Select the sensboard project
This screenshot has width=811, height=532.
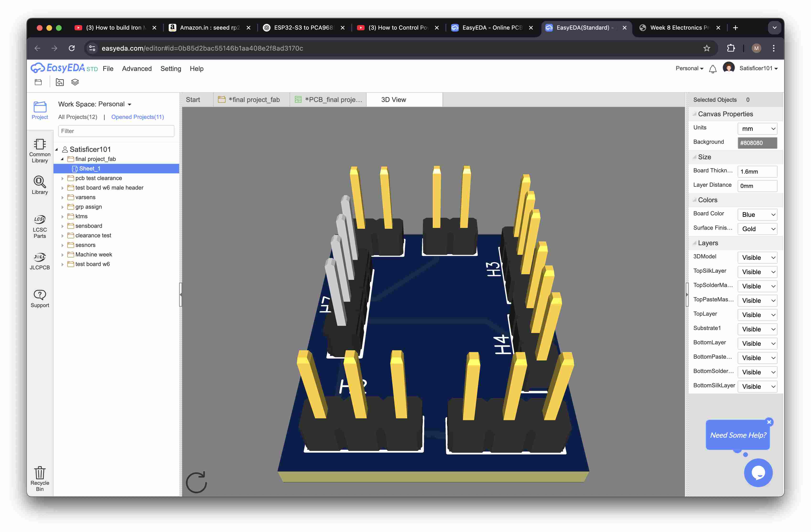click(x=89, y=226)
